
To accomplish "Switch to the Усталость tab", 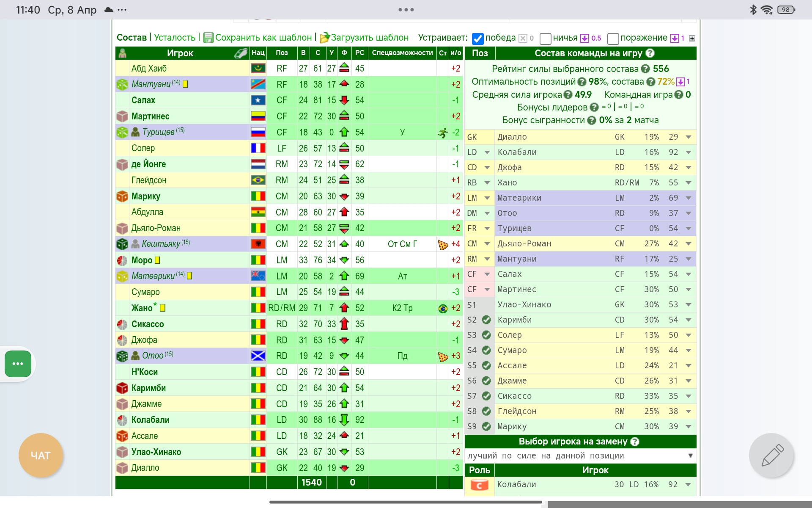I will pos(175,38).
